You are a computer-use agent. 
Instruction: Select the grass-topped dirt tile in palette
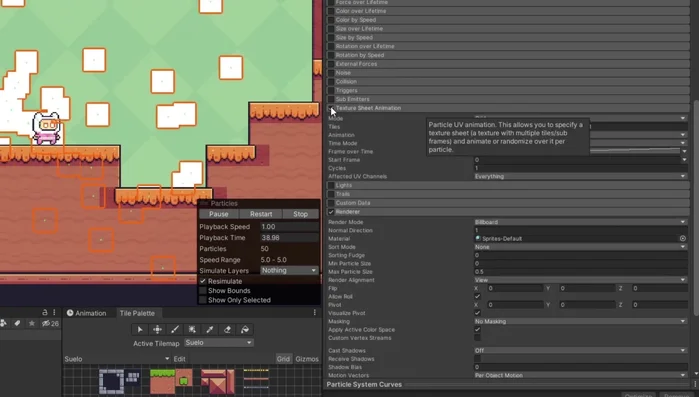coord(162,382)
